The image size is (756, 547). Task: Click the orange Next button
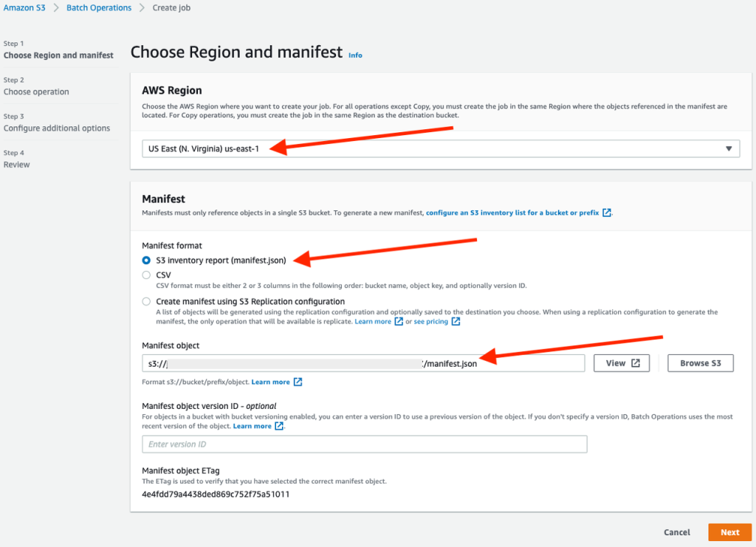tap(729, 531)
